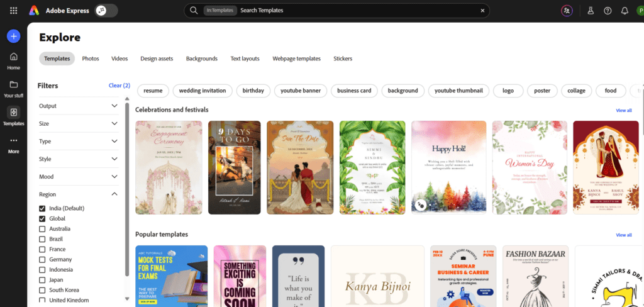Expand the Output filter section
Image resolution: width=644 pixels, height=307 pixels.
pos(114,106)
